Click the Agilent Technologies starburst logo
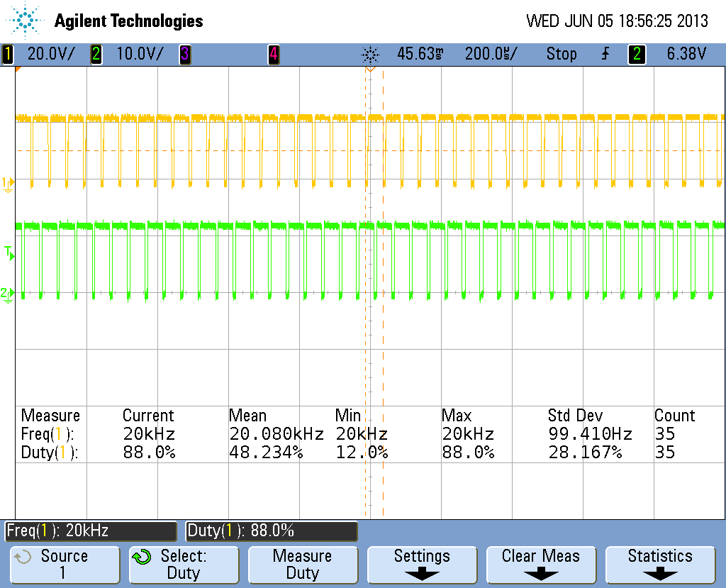The height and width of the screenshot is (588, 726). coord(23,20)
